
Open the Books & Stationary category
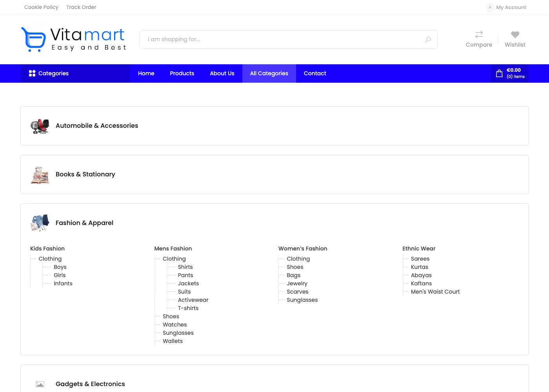pos(85,174)
